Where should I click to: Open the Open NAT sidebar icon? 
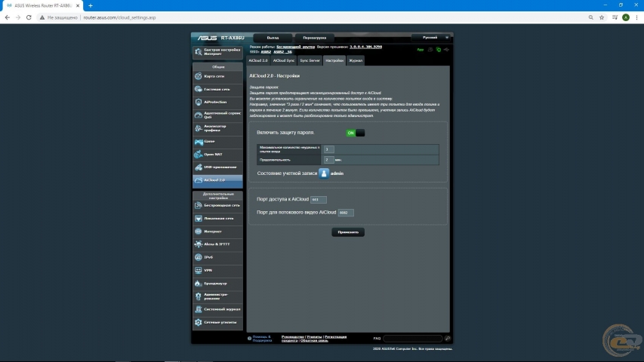point(199,155)
